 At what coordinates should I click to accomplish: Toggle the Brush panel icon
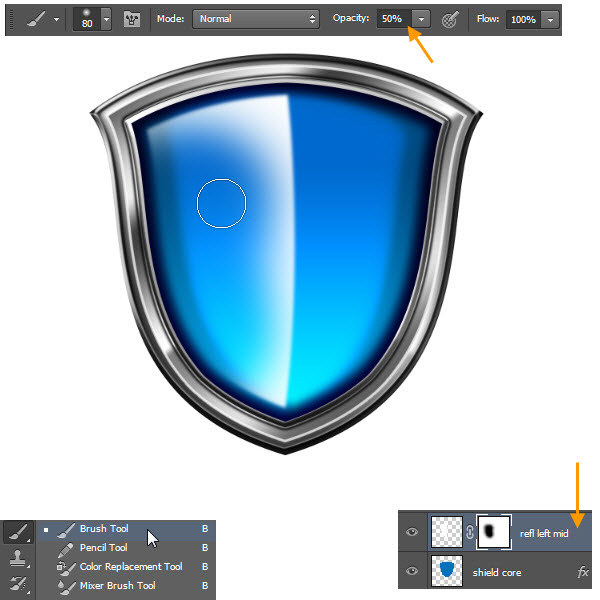point(132,19)
